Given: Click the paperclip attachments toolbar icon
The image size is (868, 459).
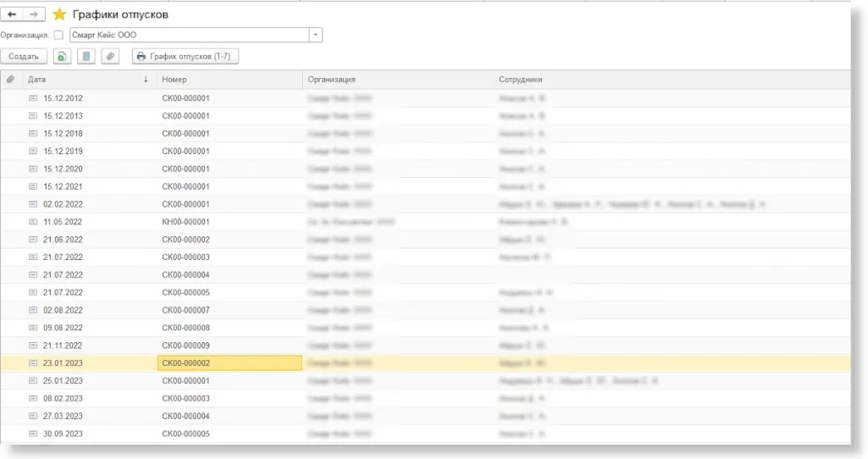Looking at the screenshot, I should [x=110, y=57].
